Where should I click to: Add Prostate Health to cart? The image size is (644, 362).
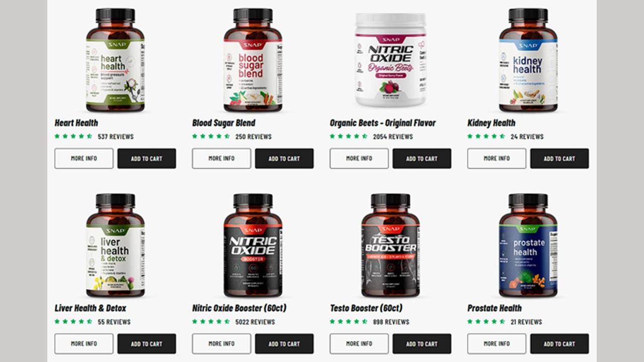coord(559,344)
